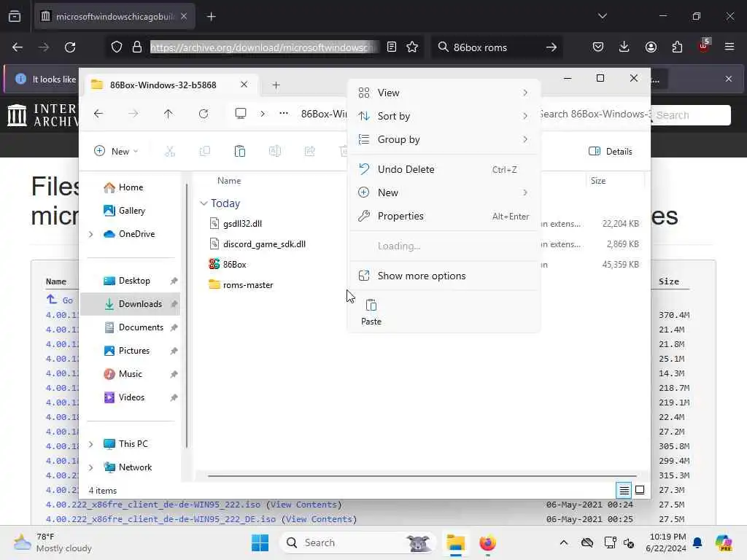
Task: Show hidden system tray icons
Action: click(564, 542)
